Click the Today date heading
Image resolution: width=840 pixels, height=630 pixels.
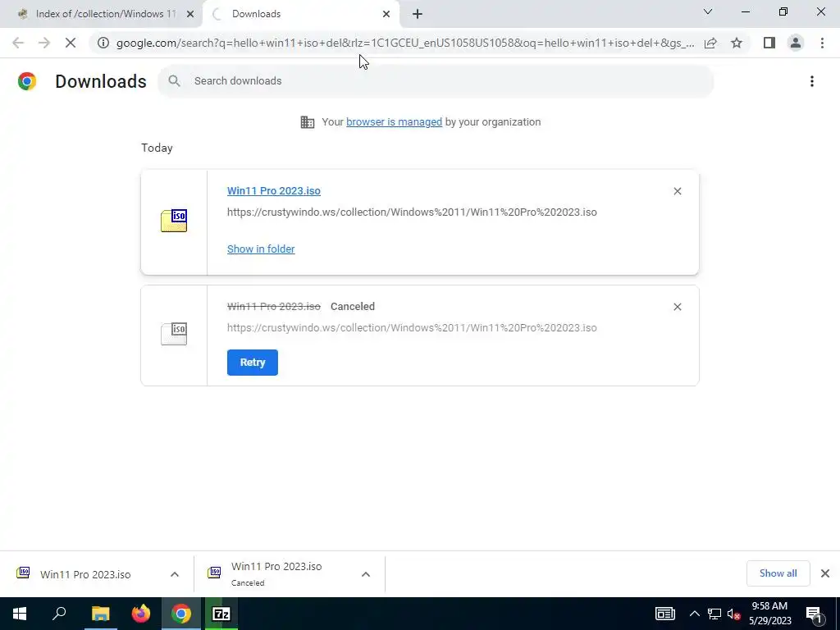point(157,148)
